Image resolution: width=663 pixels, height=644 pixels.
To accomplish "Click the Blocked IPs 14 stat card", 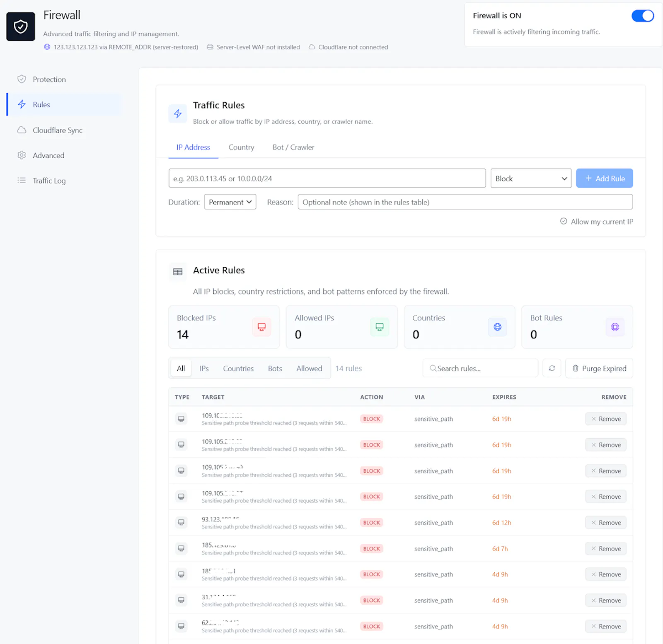I will [224, 327].
